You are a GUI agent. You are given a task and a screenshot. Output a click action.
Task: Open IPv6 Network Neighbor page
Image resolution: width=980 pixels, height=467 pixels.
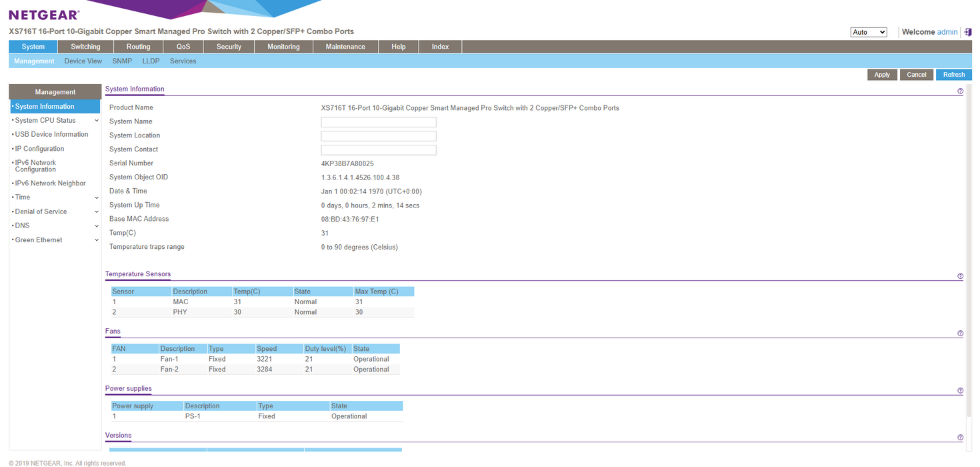click(x=50, y=183)
